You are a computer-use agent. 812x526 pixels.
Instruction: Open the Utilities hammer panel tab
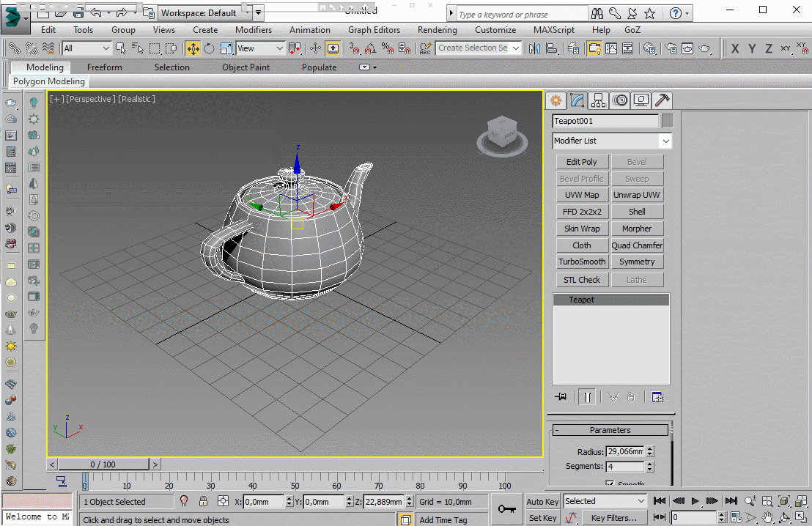pyautogui.click(x=662, y=100)
